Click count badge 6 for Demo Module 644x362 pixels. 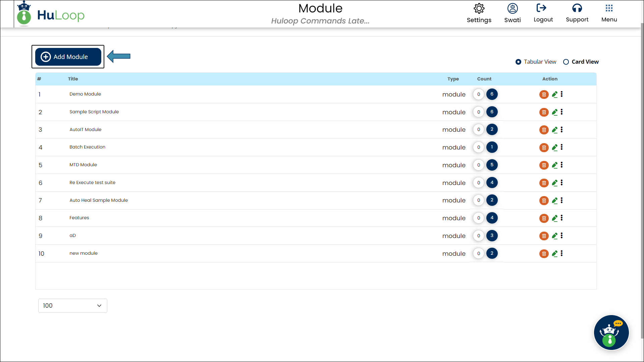(492, 94)
